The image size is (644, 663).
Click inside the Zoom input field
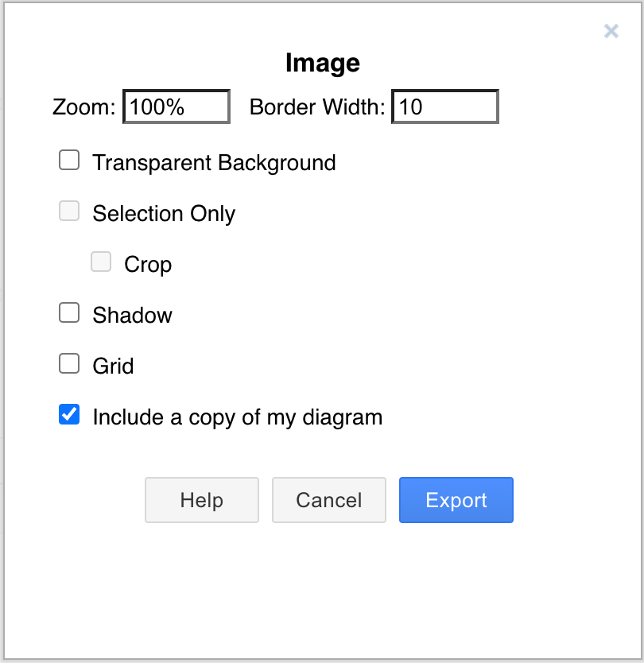pos(176,107)
